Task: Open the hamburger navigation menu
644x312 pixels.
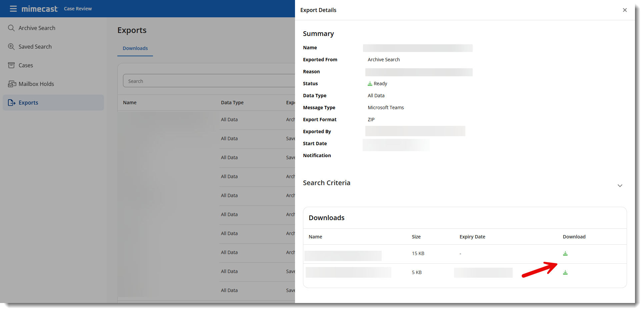Action: (x=13, y=9)
